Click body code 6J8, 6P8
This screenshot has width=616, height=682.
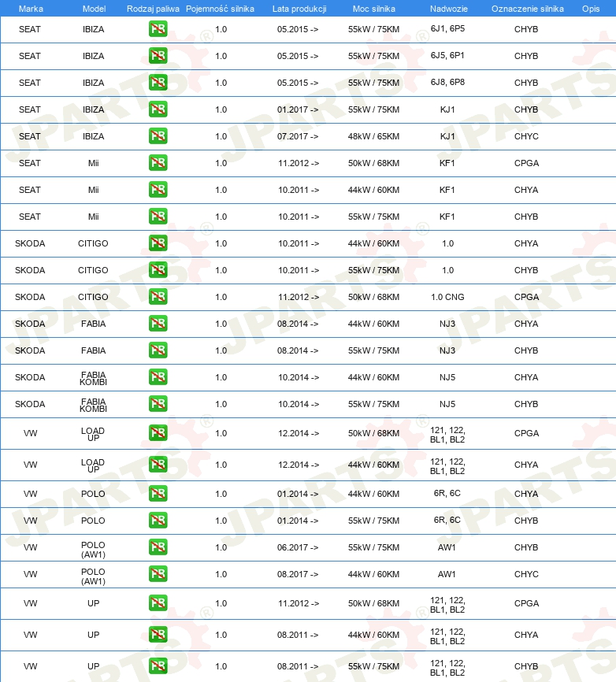pos(447,82)
